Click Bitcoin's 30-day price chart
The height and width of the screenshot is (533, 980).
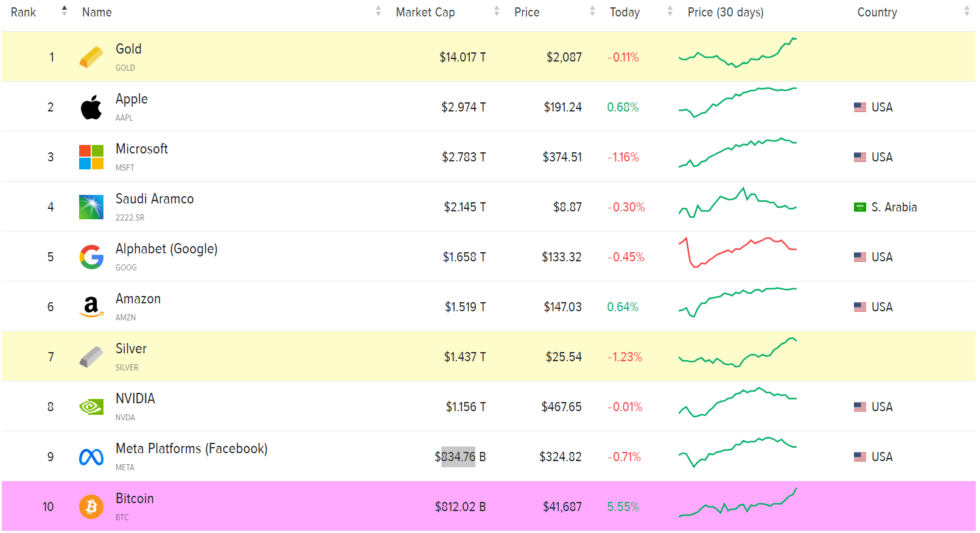(738, 503)
